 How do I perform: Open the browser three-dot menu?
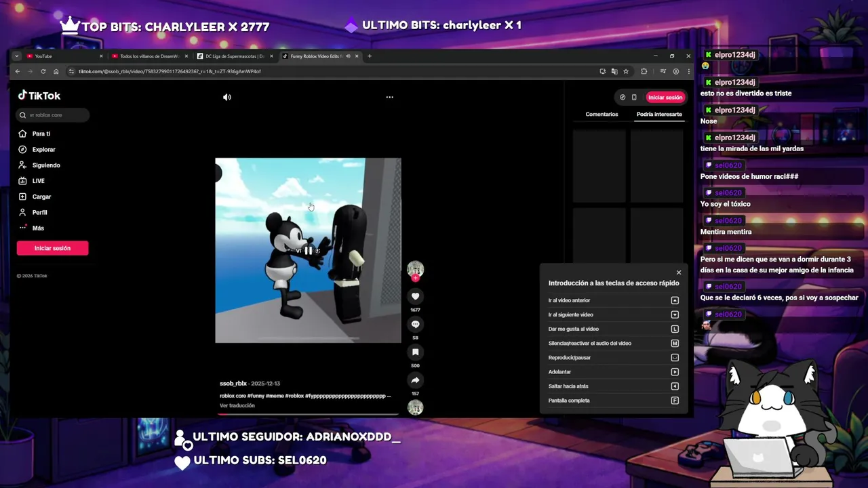tap(688, 71)
